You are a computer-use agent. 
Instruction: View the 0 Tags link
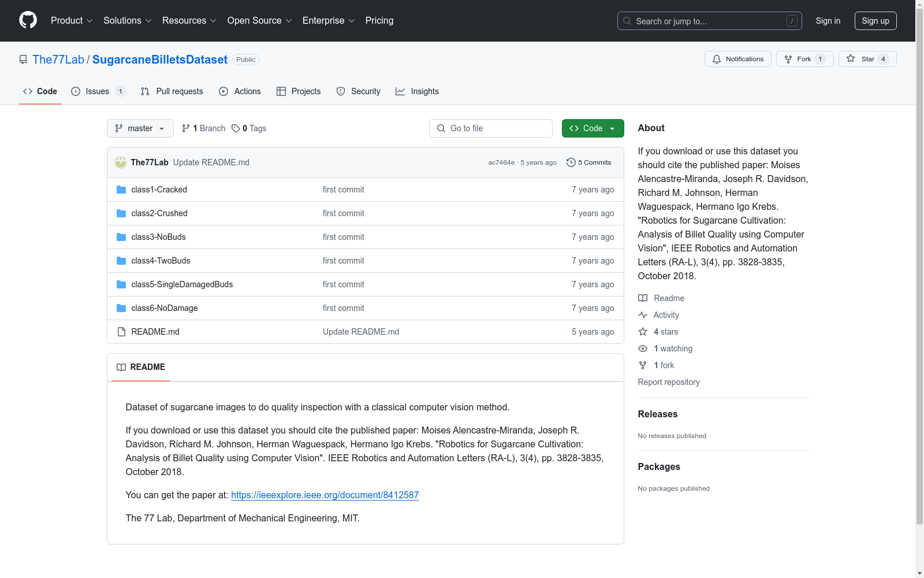click(x=249, y=128)
